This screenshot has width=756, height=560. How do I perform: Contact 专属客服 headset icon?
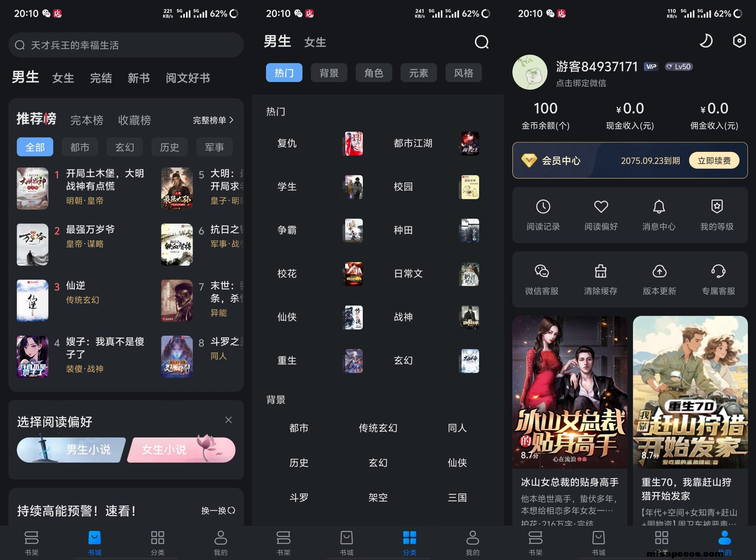718,271
